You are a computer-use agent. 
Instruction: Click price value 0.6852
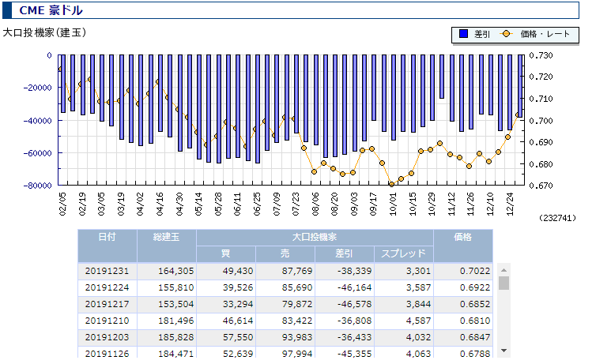point(475,304)
